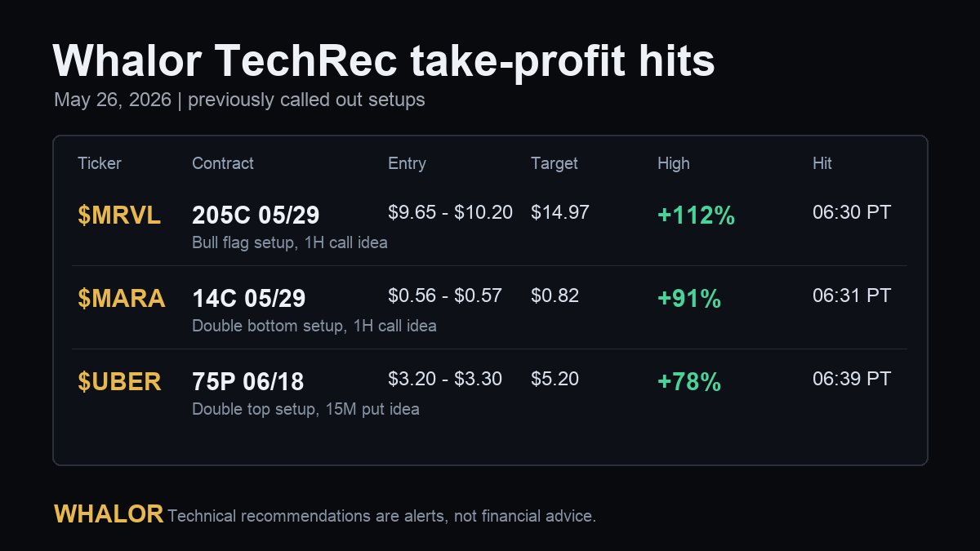The image size is (980, 551).
Task: Click the WHALOR logo text
Action: coord(109,513)
